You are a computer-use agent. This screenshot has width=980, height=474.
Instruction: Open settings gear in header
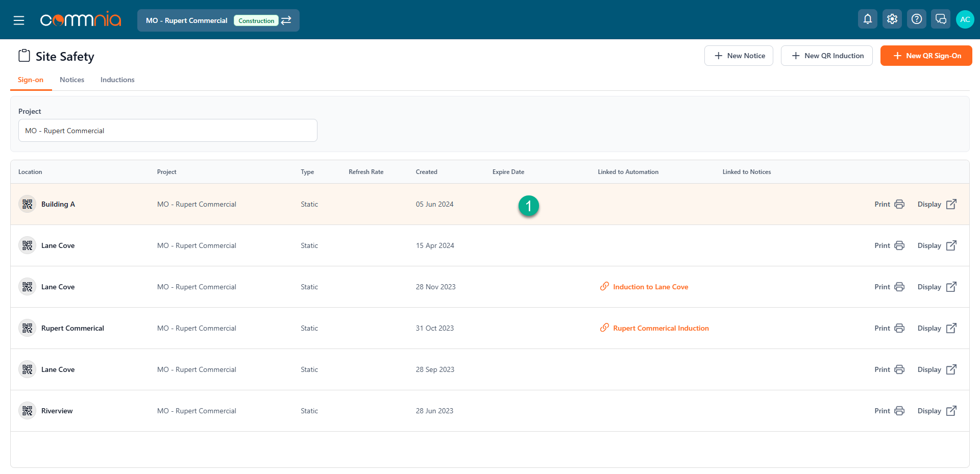(892, 19)
